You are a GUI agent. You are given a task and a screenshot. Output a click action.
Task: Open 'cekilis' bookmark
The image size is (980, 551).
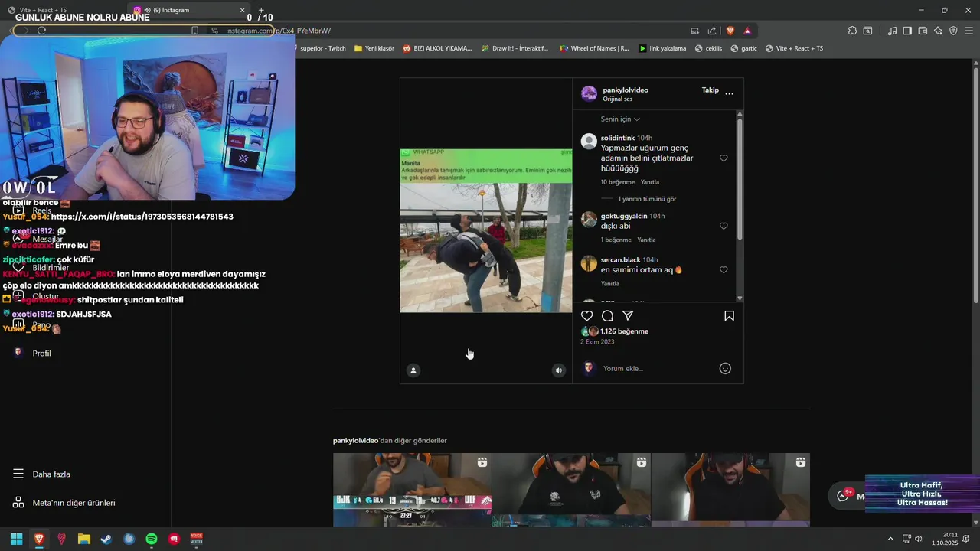708,48
